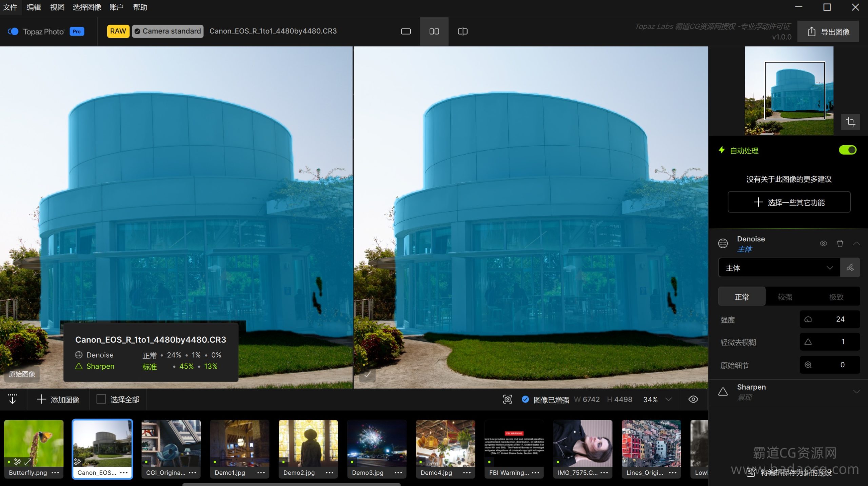Image resolution: width=868 pixels, height=486 pixels.
Task: Toggle the 自动处理 autopilot switch
Action: click(x=847, y=150)
